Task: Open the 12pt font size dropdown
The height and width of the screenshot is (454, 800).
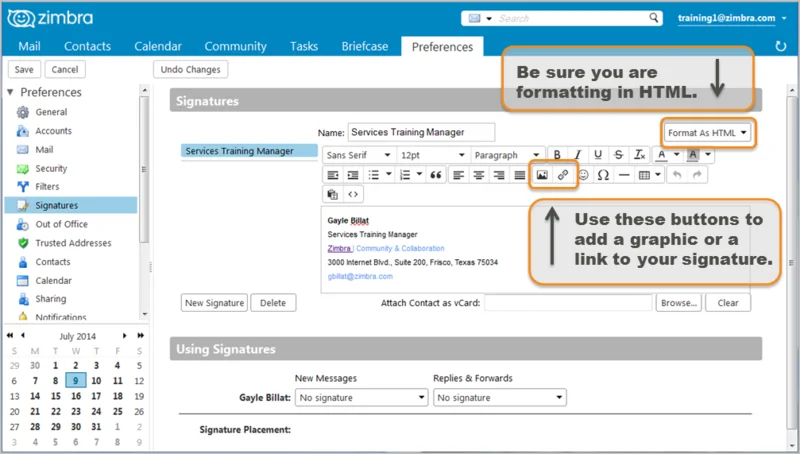Action: pos(432,155)
